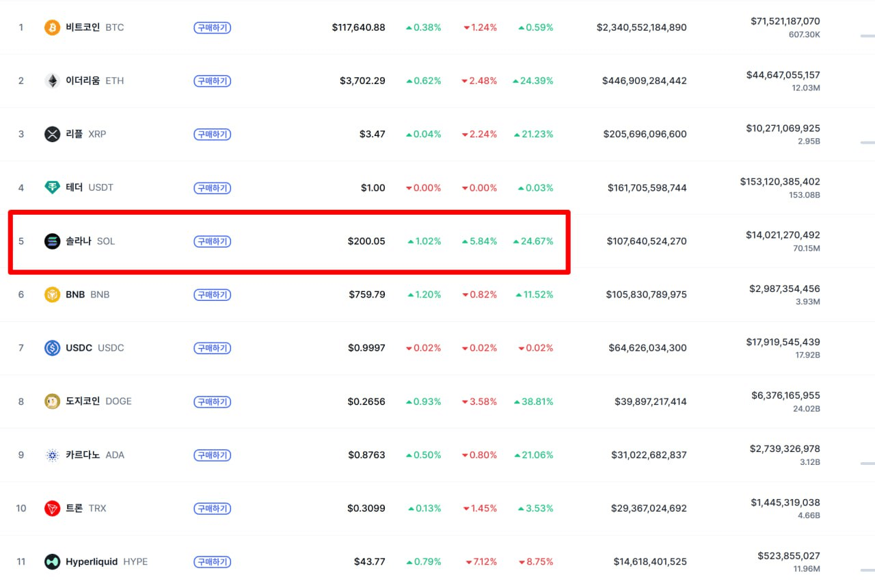The image size is (875, 588).
Task: Click the Cardano price $0.8763
Action: pyautogui.click(x=366, y=455)
